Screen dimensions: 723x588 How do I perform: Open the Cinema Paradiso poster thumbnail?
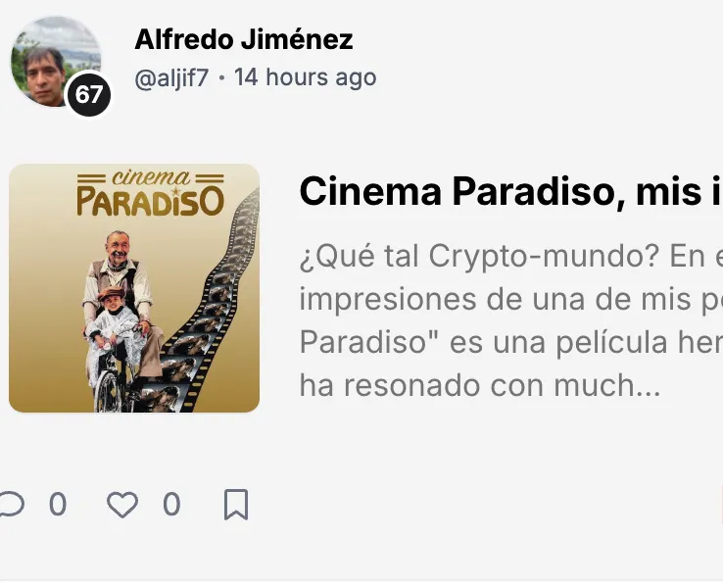click(x=134, y=288)
